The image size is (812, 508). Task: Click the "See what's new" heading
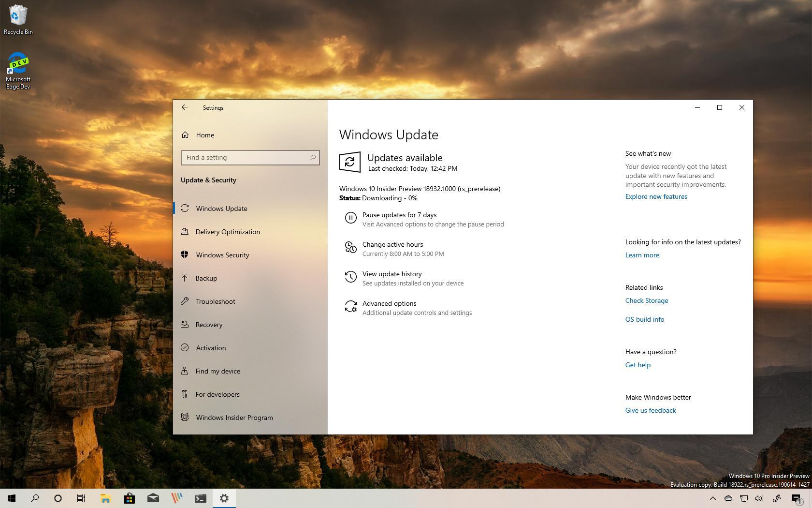[648, 153]
